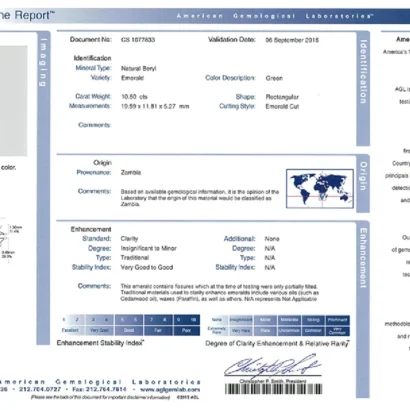Click the 'Very Common' cell in rarity scale
This screenshot has width=410, height=410.
pyautogui.click(x=337, y=331)
